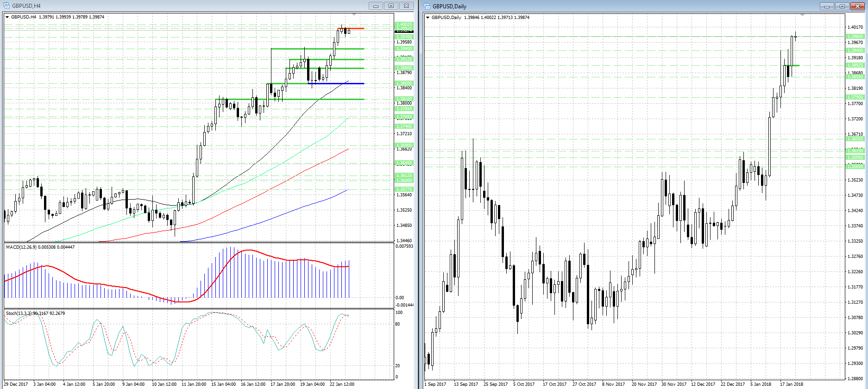This screenshot has width=868, height=389.
Task: Click the 1.38500 price level label
Action: click(x=404, y=83)
